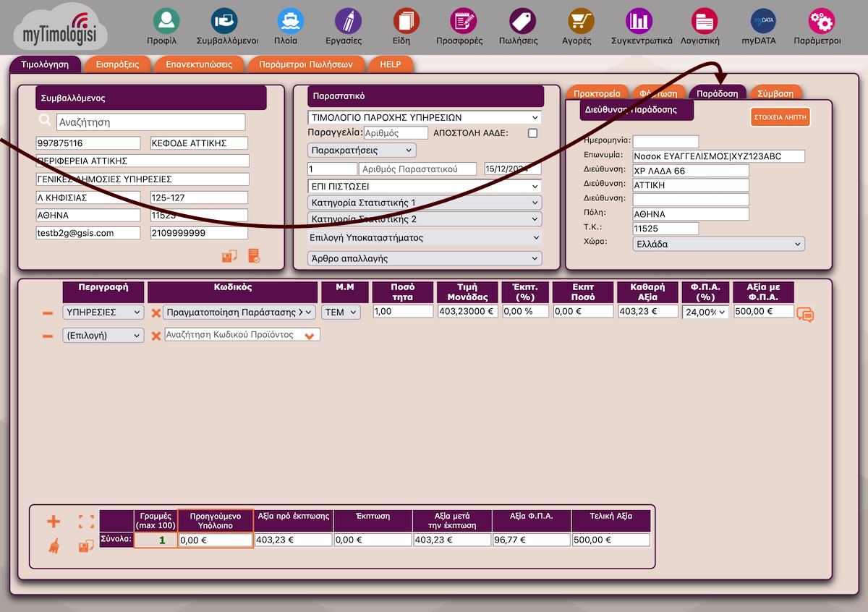
Task: Click the Αναζήτηση customer search field
Action: coord(150,122)
